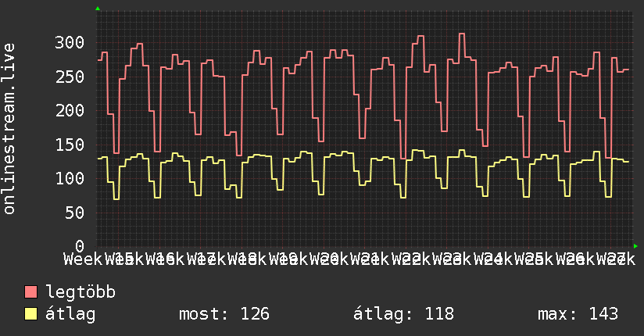The height and width of the screenshot is (336, 644).
Task: Click the Week 15 x-axis marker
Action: click(98, 259)
